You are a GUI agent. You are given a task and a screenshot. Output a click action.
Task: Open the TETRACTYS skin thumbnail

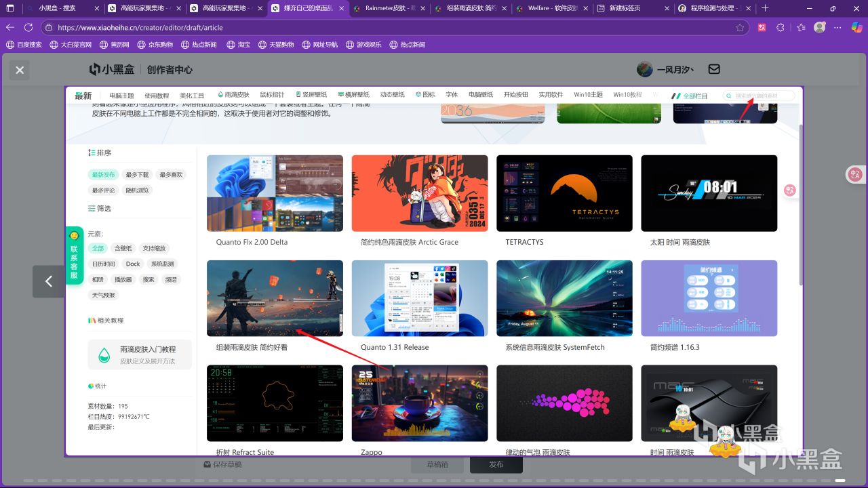[564, 193]
